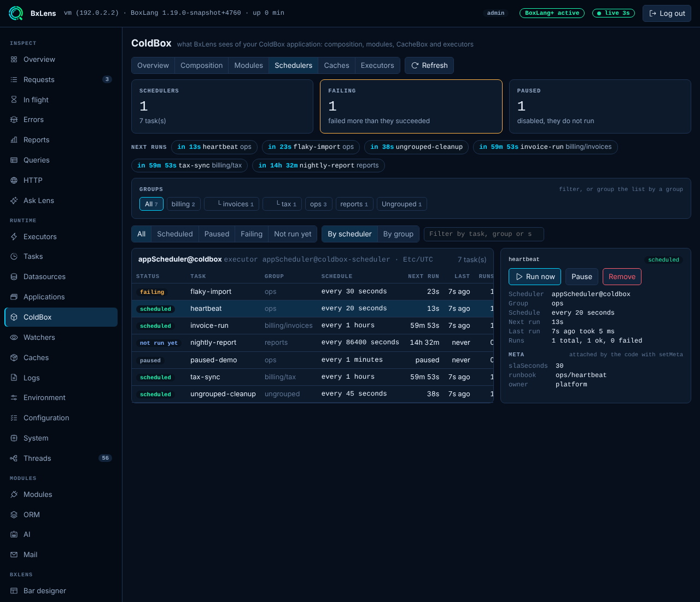
Task: Open Requests via its list icon
Action: [x=14, y=80]
